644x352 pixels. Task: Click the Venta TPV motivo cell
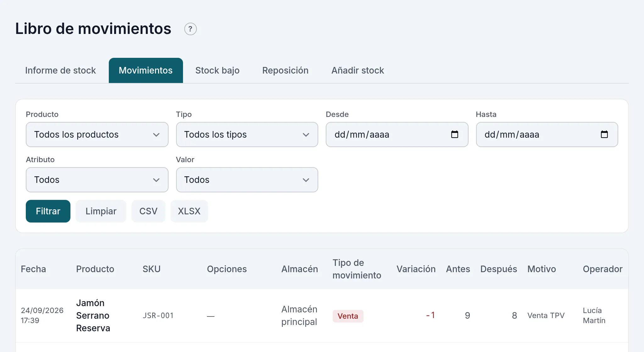tap(546, 316)
